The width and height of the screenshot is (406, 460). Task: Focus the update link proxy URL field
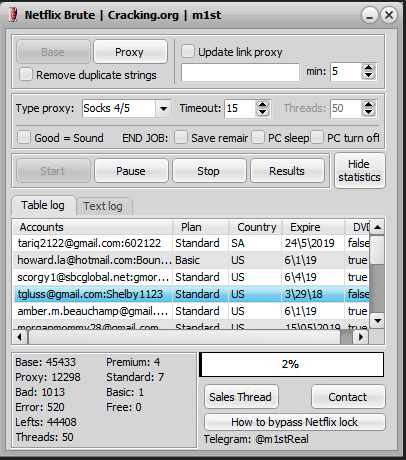point(240,72)
